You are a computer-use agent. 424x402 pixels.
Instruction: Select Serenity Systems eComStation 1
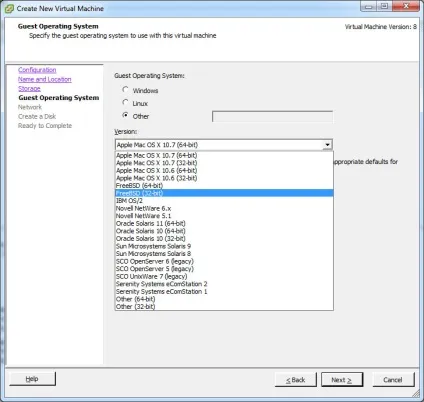point(224,291)
